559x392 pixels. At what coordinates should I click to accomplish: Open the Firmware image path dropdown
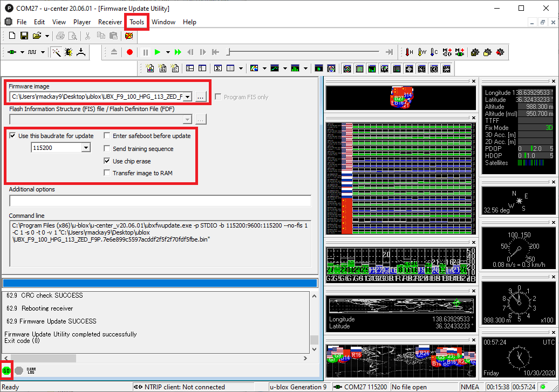point(186,97)
